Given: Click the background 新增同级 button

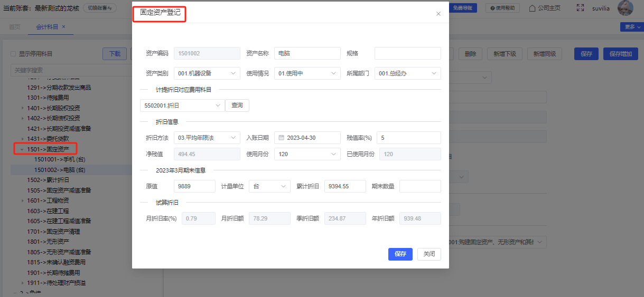Looking at the screenshot, I should click(x=544, y=54).
